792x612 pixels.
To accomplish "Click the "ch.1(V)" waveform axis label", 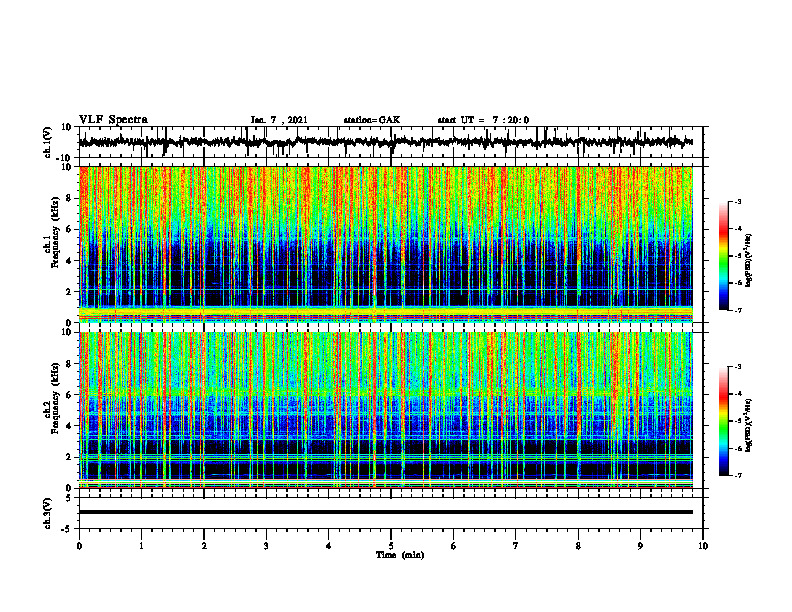I will pyautogui.click(x=47, y=142).
